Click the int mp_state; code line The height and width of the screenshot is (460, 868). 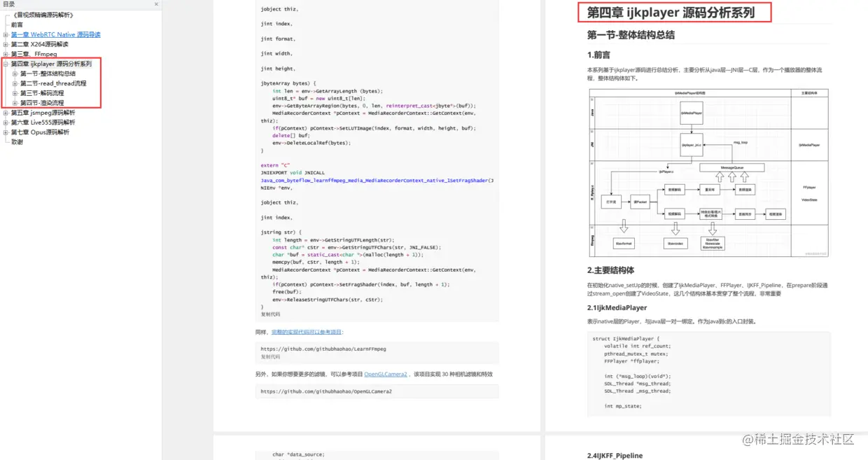623,405
